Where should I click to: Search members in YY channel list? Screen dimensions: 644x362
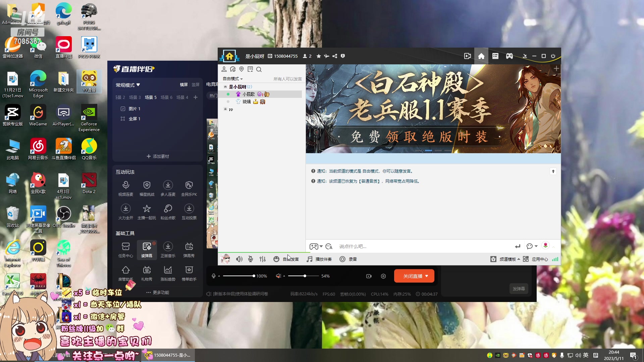(x=259, y=69)
